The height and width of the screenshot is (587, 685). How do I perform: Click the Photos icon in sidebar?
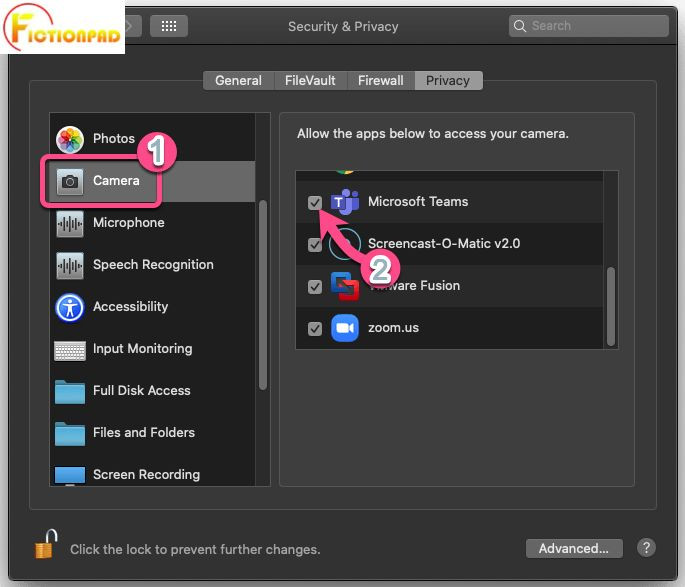(x=69, y=139)
